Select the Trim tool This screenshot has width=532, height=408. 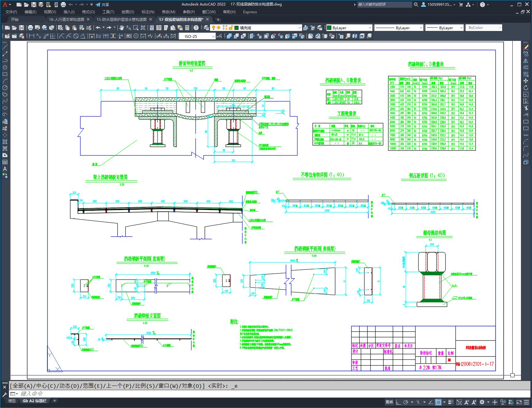tap(526, 108)
